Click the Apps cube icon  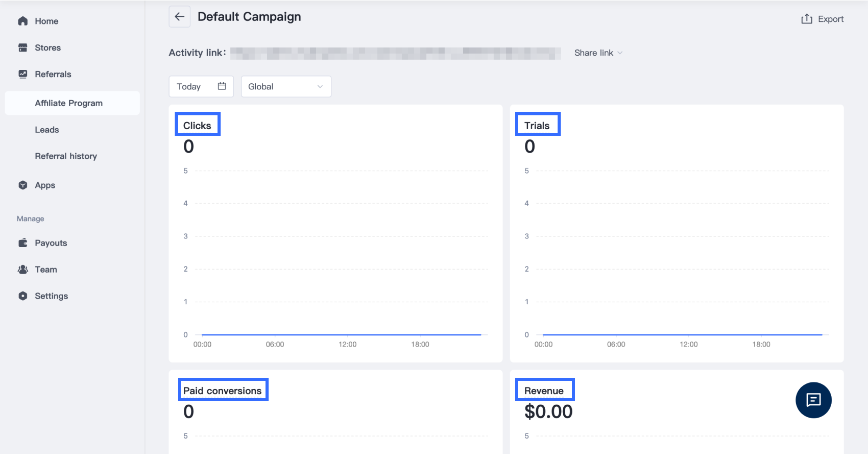tap(23, 185)
